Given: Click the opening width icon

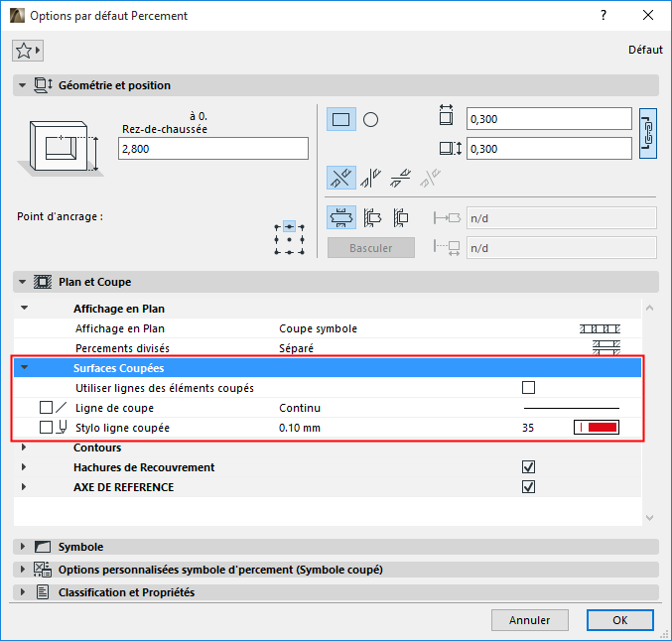Looking at the screenshot, I should (446, 115).
